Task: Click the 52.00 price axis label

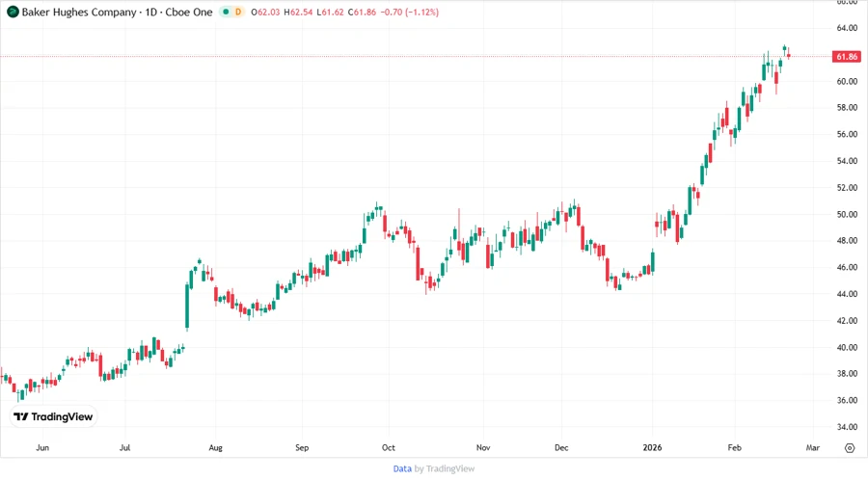Action: [847, 188]
